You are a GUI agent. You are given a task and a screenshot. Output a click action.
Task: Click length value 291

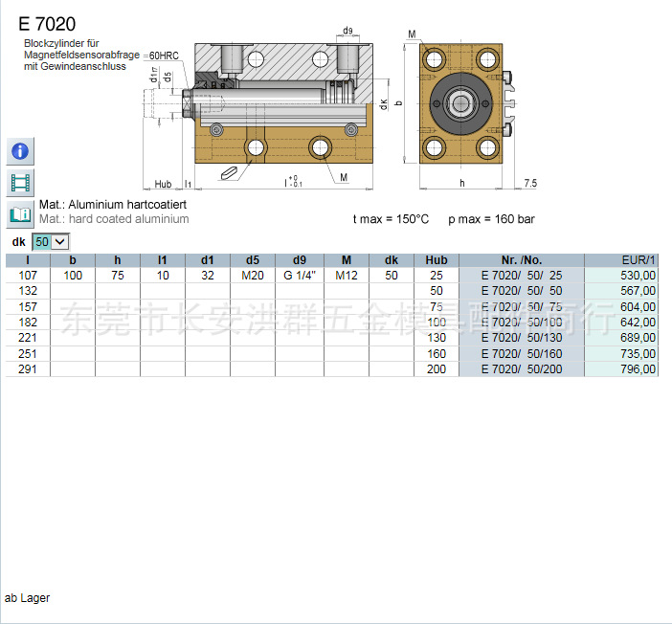[28, 369]
